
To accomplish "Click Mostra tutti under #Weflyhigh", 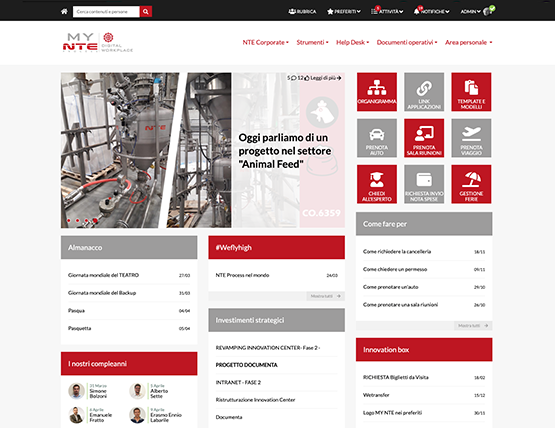I will tap(325, 296).
